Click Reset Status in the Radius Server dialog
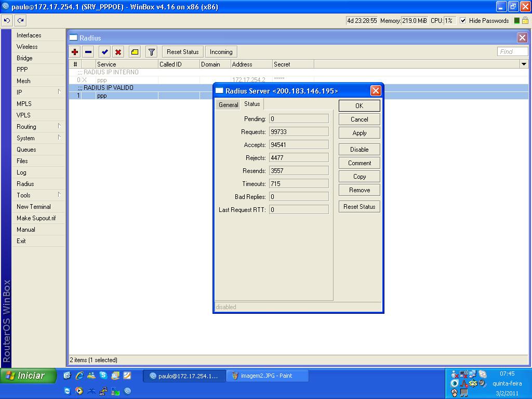This screenshot has width=532, height=399. [x=360, y=207]
